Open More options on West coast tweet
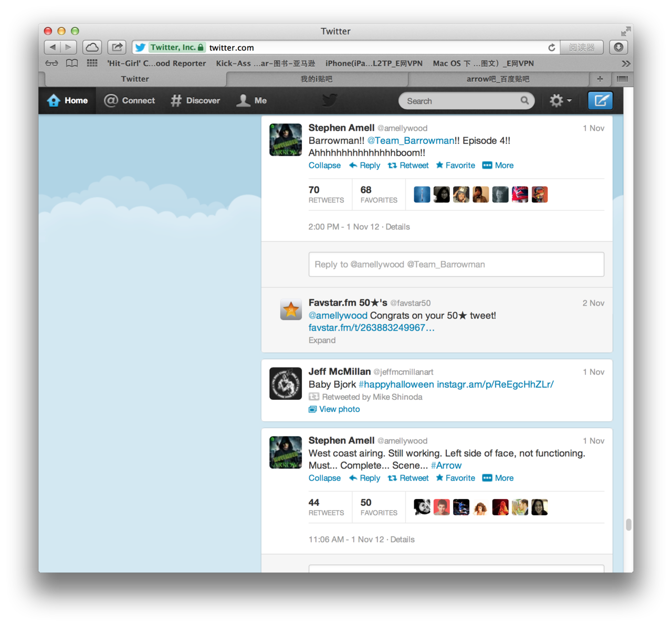672x626 pixels. click(x=498, y=478)
